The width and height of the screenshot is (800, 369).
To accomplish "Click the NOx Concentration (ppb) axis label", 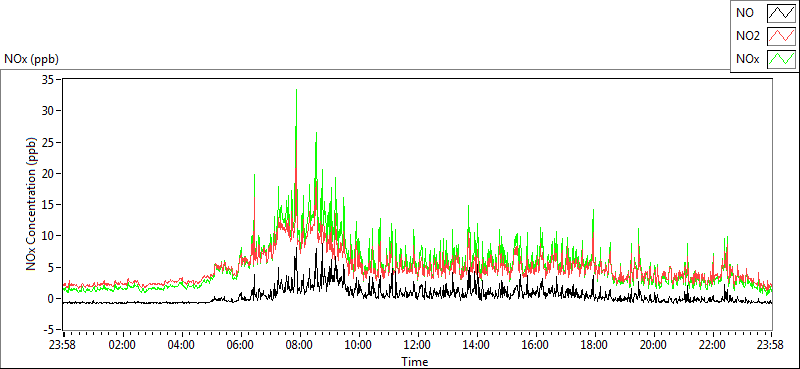I will pyautogui.click(x=32, y=203).
